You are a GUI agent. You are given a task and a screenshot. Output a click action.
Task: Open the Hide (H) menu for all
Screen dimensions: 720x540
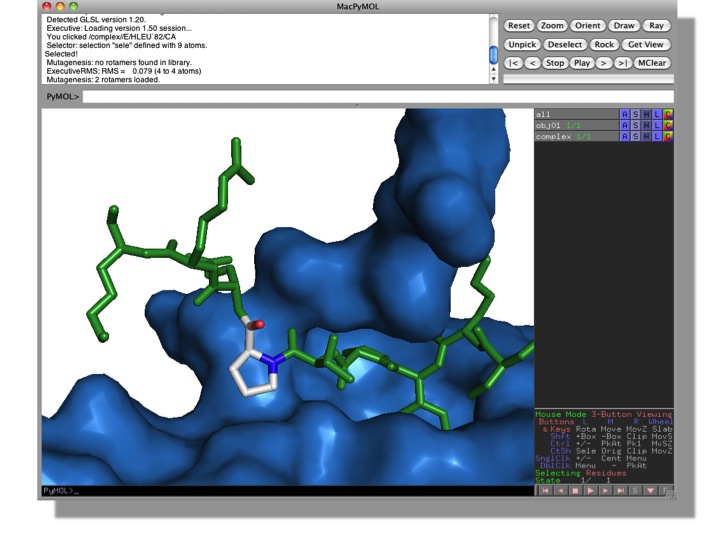(647, 114)
